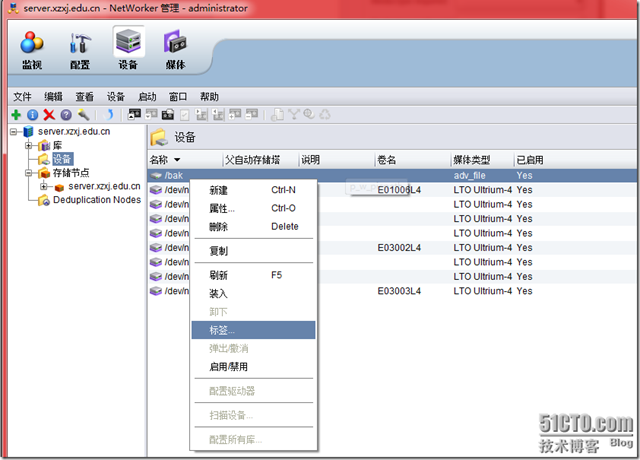Choose 删除 from the context menu
Viewport: 640px width, 460px height.
[x=253, y=227]
